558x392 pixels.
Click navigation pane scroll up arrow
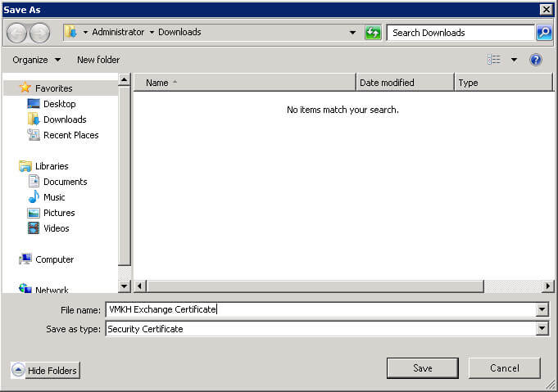click(x=124, y=79)
